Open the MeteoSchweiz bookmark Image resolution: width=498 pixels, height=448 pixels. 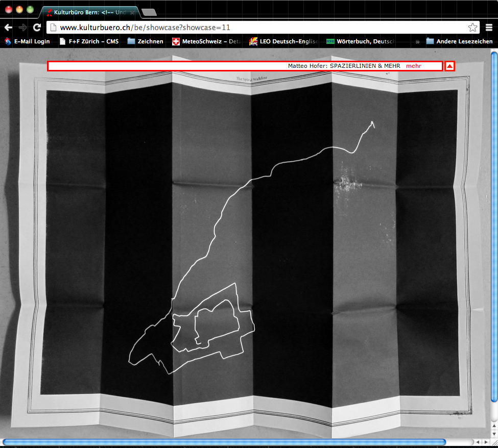click(x=206, y=41)
